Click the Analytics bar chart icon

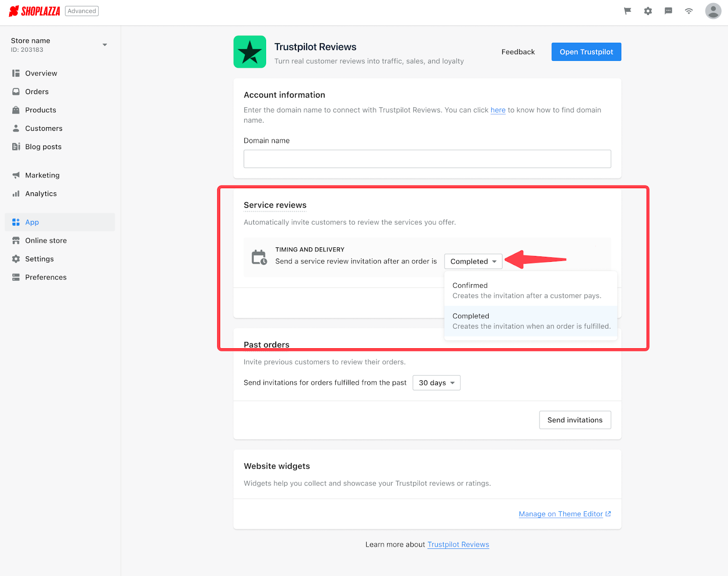[16, 194]
